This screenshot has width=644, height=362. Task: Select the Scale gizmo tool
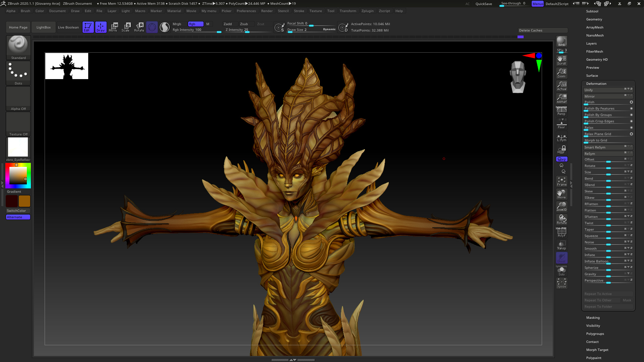tap(126, 27)
